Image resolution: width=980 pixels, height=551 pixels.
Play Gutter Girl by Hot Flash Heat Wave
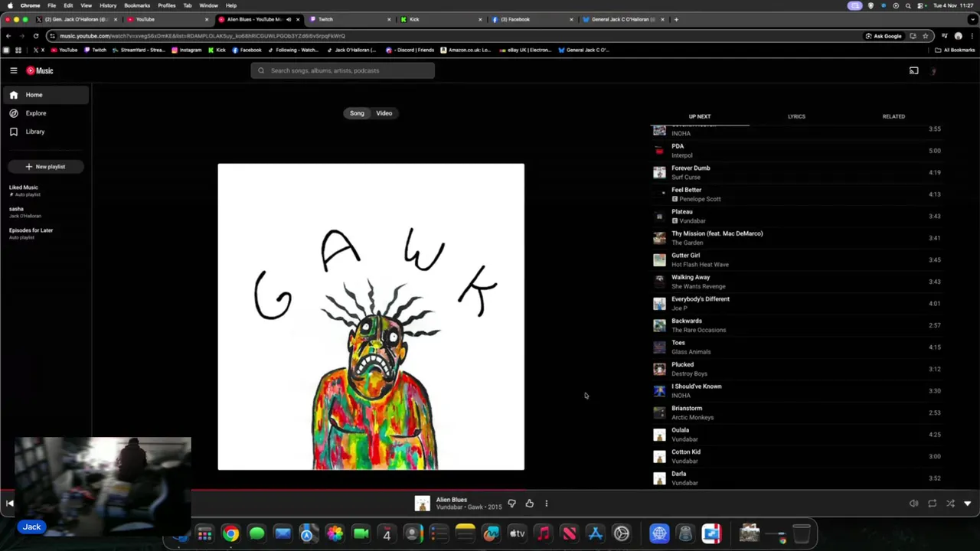coord(796,259)
